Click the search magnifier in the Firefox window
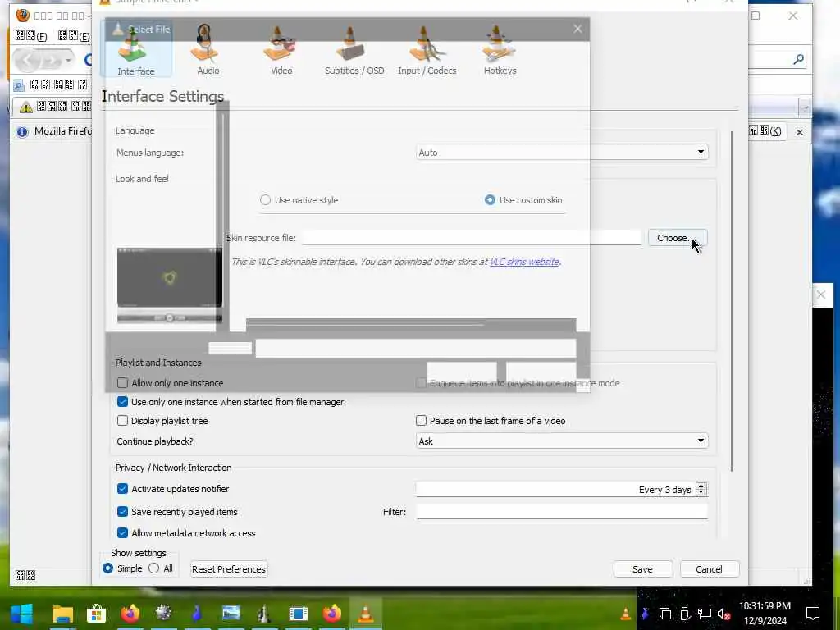 click(x=798, y=59)
